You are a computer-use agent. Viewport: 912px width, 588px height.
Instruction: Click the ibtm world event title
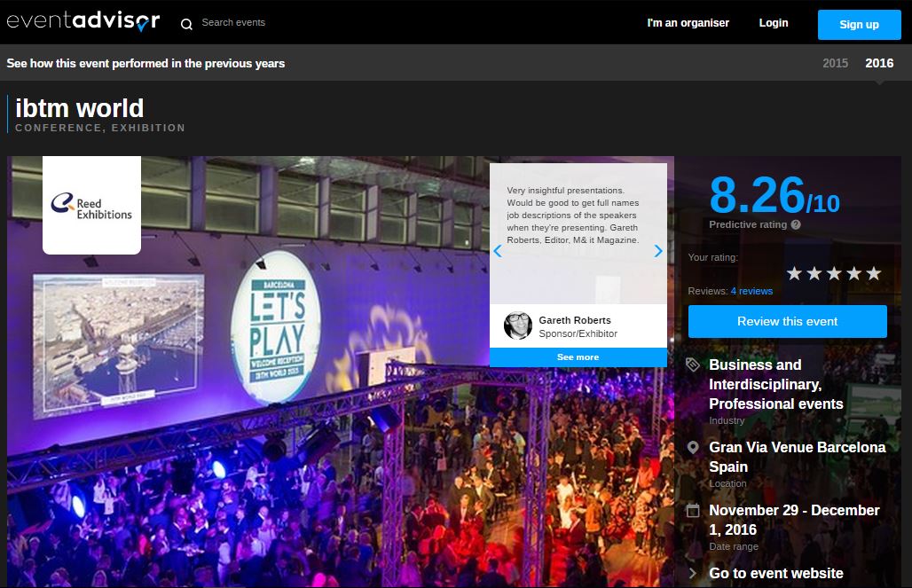79,108
